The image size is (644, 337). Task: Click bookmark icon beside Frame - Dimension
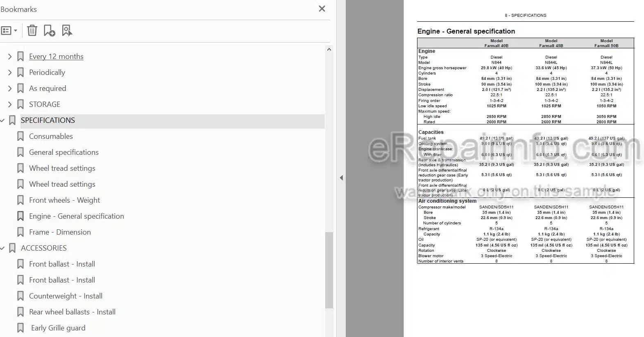point(20,232)
